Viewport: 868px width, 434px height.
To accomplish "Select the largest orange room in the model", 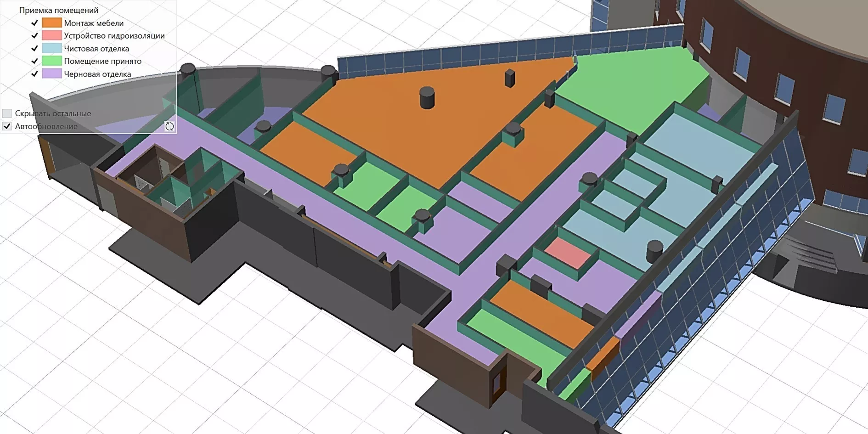I will 413,133.
